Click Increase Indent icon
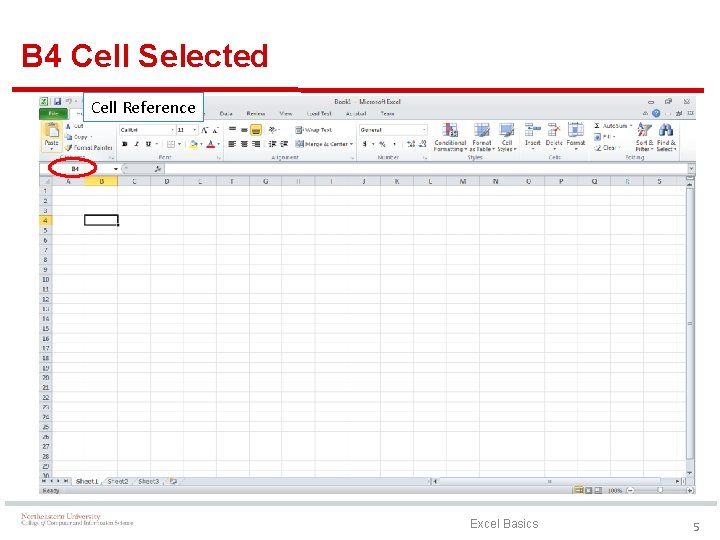This screenshot has width=720, height=540. point(284,144)
